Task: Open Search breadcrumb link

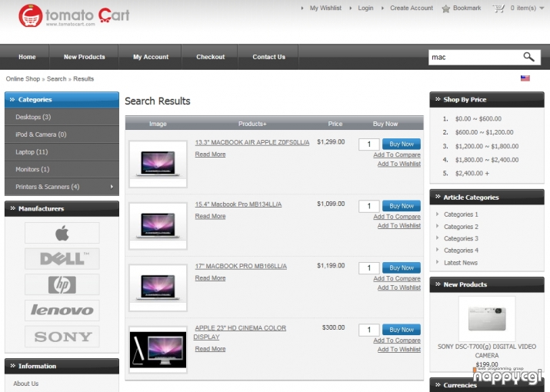Action: (56, 79)
